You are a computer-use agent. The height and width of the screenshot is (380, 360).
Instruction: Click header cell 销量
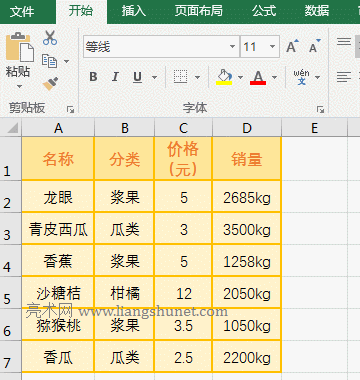[x=247, y=159]
